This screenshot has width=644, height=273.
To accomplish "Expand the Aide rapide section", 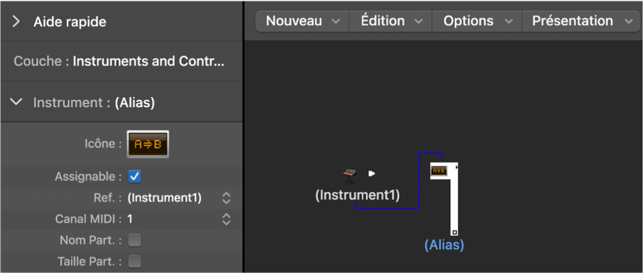I will click(16, 22).
